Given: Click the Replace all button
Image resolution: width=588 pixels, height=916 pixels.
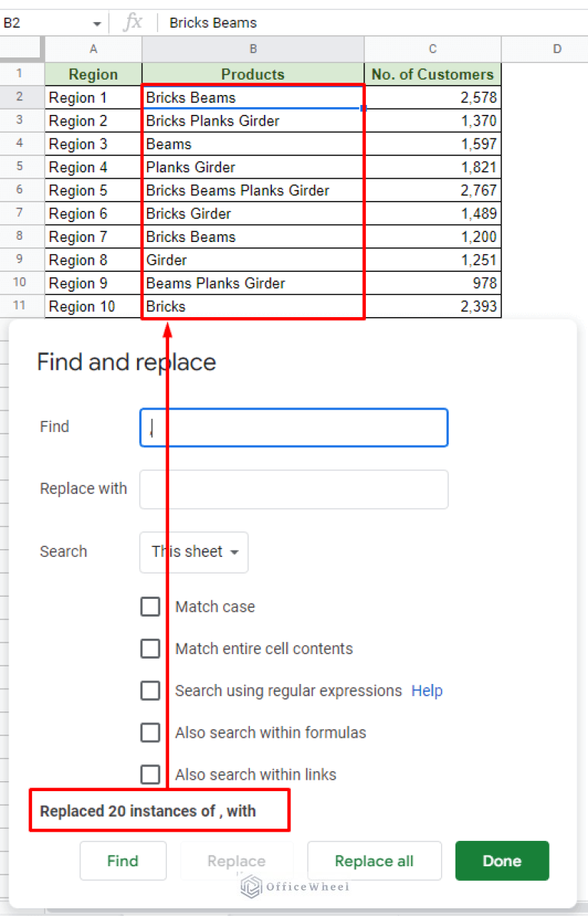Looking at the screenshot, I should (x=374, y=860).
